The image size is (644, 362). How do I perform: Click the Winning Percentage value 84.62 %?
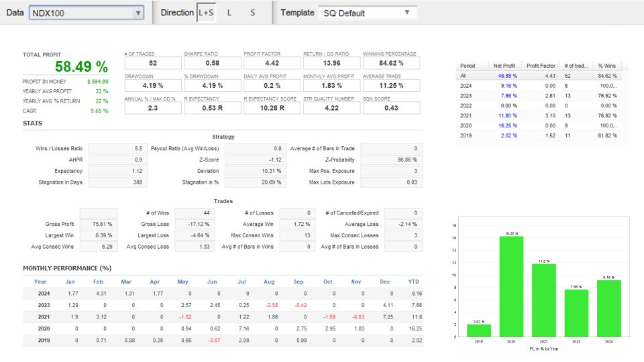391,63
